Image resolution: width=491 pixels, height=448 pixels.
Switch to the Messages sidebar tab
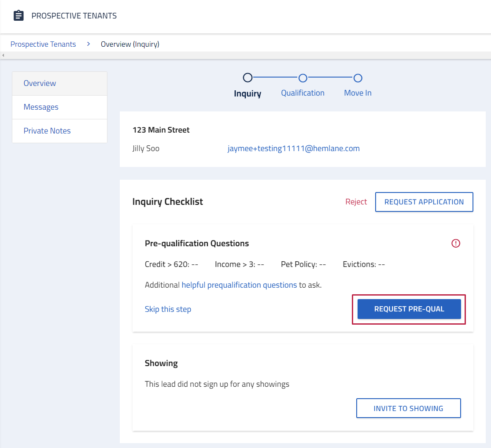(x=41, y=107)
